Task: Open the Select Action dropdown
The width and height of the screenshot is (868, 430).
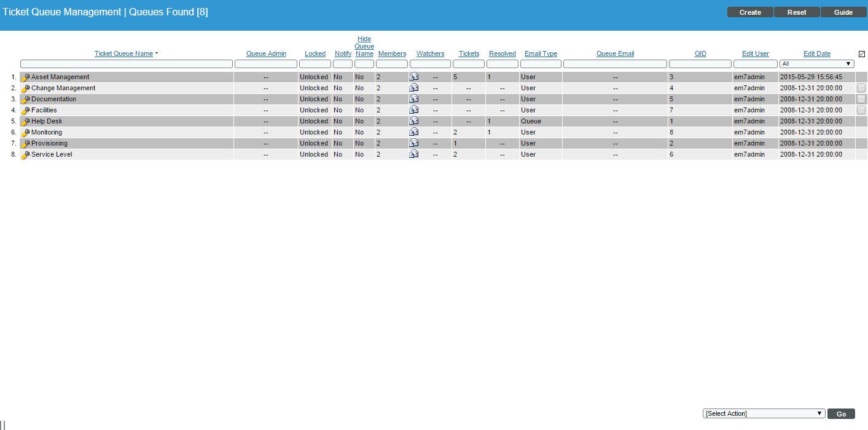Action: point(764,413)
